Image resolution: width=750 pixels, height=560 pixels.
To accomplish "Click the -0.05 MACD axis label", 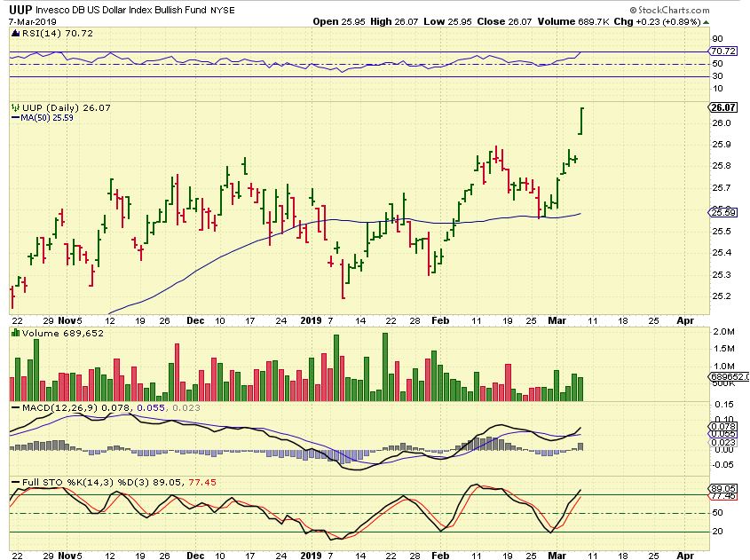I will click(722, 464).
